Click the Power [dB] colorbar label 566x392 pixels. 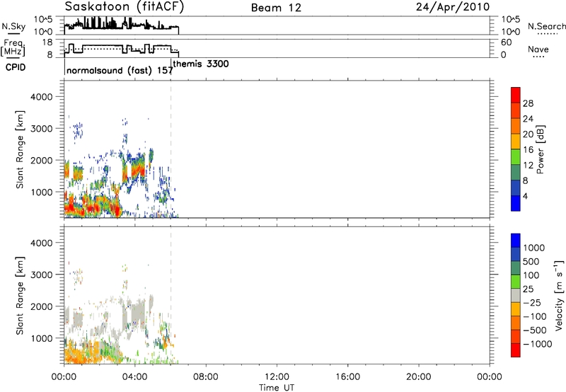click(541, 149)
